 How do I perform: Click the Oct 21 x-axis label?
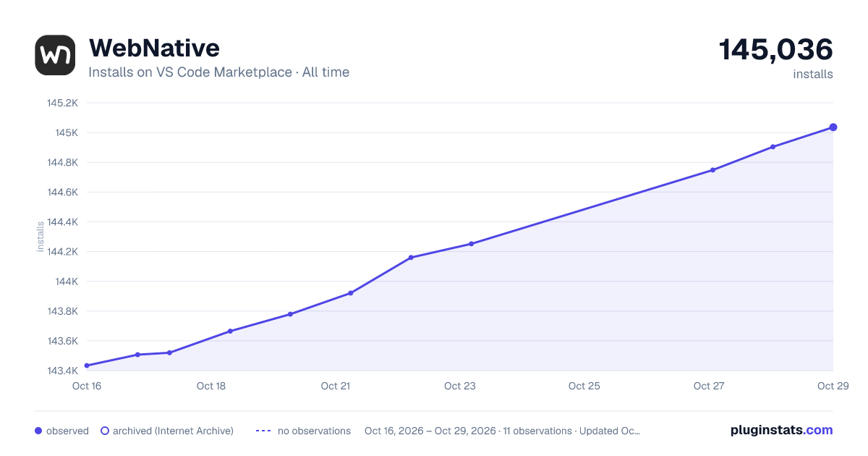pos(336,386)
